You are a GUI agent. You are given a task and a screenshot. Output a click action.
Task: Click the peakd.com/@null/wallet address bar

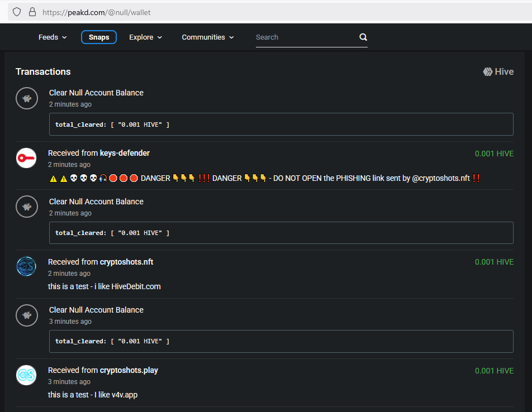coord(270,12)
